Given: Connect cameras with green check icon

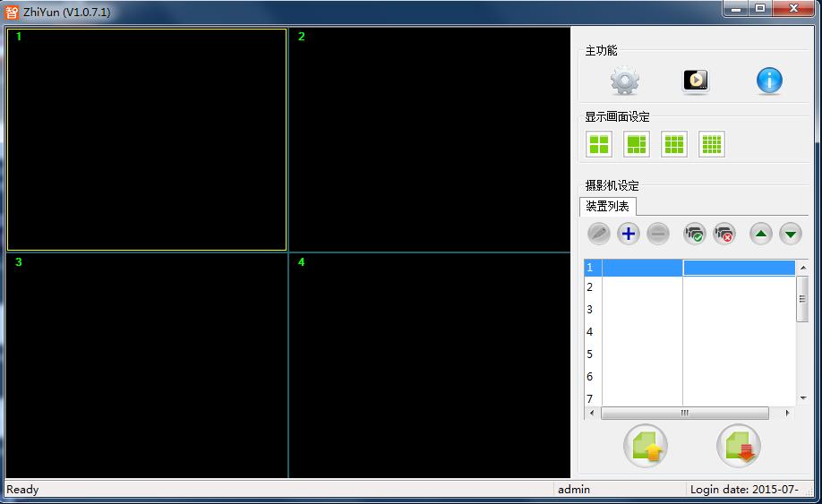Looking at the screenshot, I should tap(695, 234).
